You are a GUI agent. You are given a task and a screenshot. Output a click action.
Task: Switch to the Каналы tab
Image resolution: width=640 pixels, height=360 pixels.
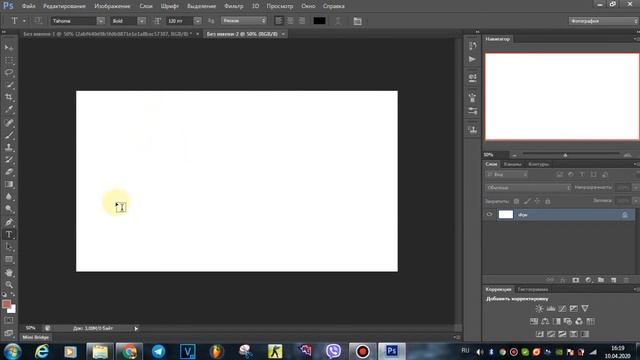(513, 164)
